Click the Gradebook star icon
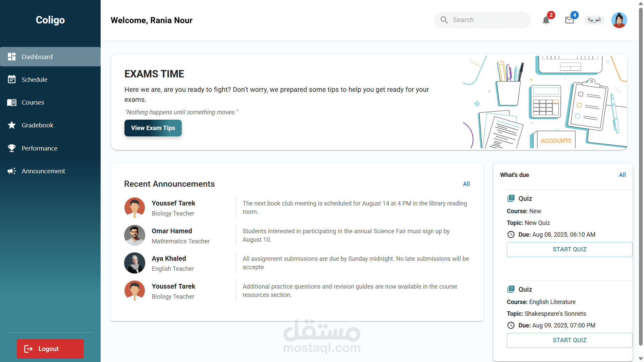644x362 pixels. (x=12, y=125)
